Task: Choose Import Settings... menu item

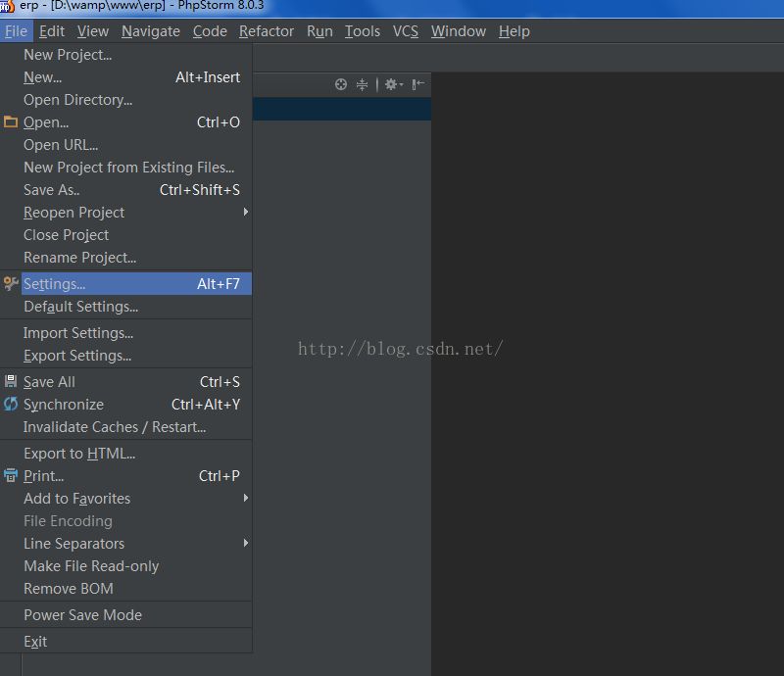Action: [x=126, y=332]
